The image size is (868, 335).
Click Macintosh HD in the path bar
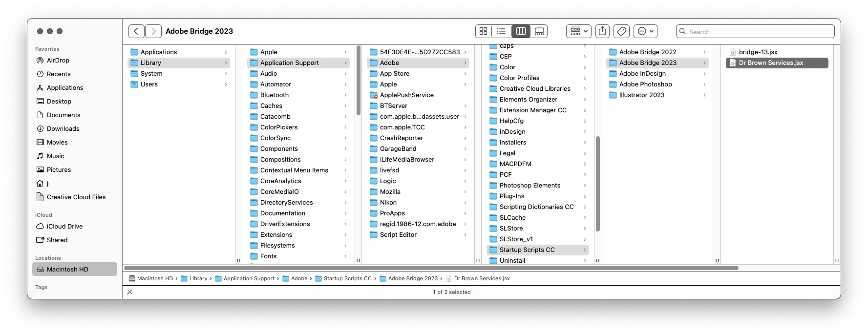point(151,279)
